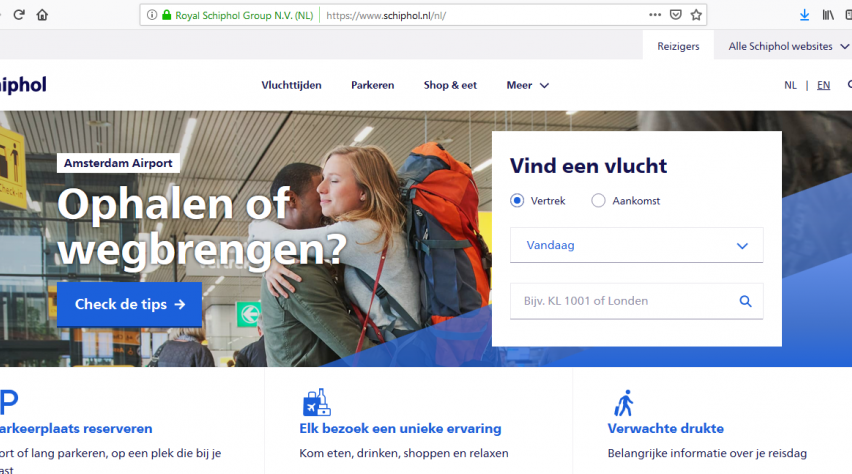
Task: Select the Aankomst radio button
Action: [x=598, y=201]
